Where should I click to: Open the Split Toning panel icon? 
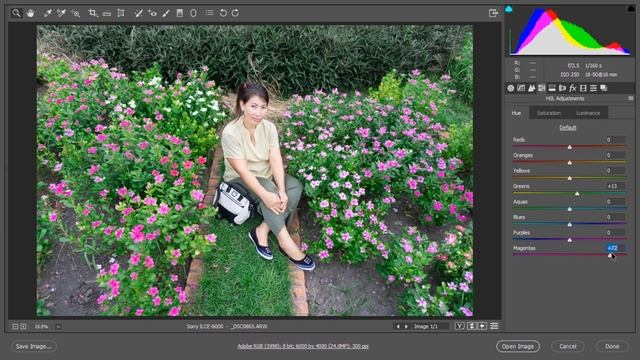click(x=552, y=88)
